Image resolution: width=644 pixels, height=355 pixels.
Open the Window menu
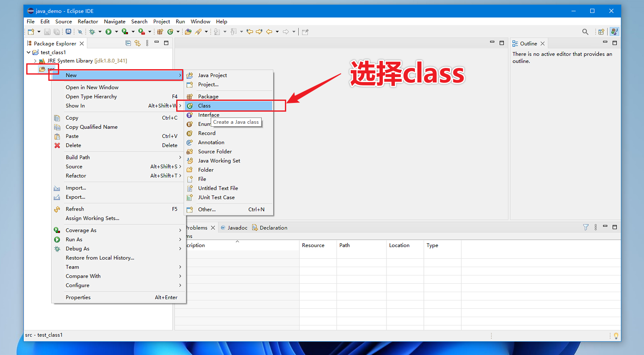(x=200, y=22)
